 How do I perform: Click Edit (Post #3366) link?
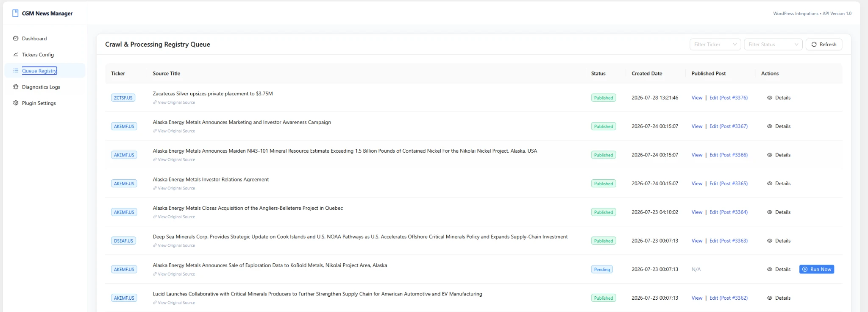pyautogui.click(x=729, y=155)
